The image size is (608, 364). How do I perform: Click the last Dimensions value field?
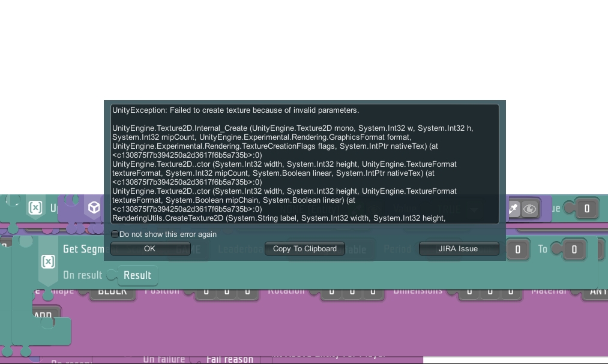coord(511,291)
